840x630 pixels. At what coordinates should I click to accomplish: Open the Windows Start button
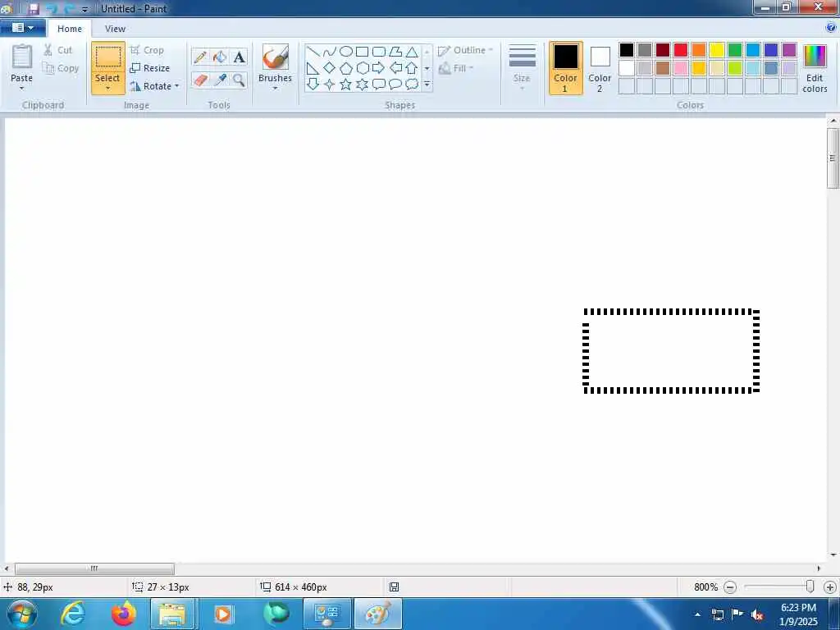pos(21,614)
